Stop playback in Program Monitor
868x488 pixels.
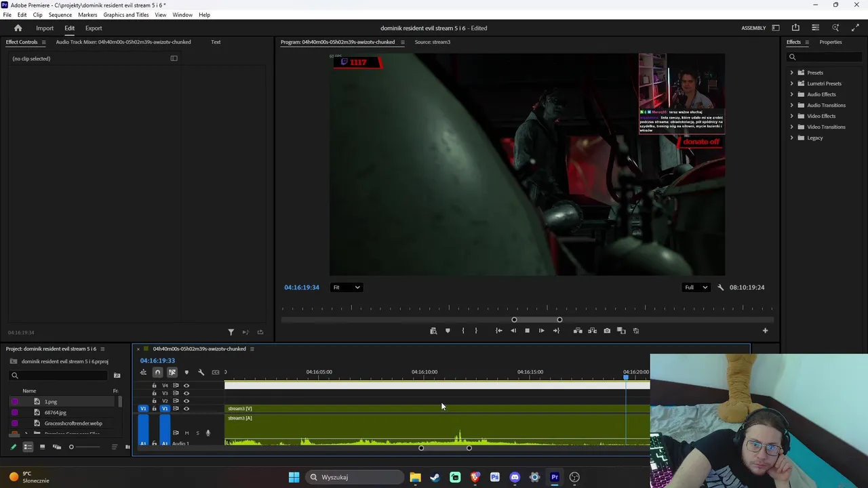coord(527,331)
